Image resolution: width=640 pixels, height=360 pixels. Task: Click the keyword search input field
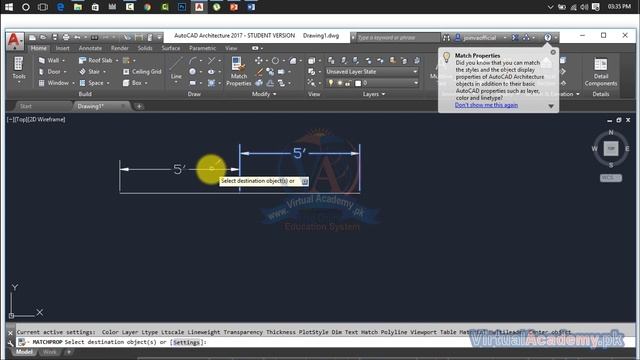coord(398,38)
